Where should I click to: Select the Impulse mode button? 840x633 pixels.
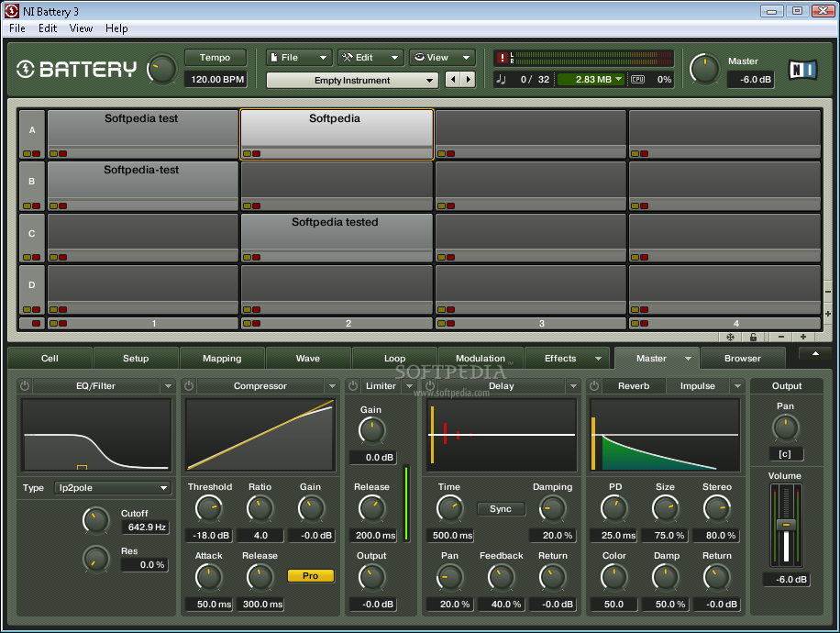[698, 386]
